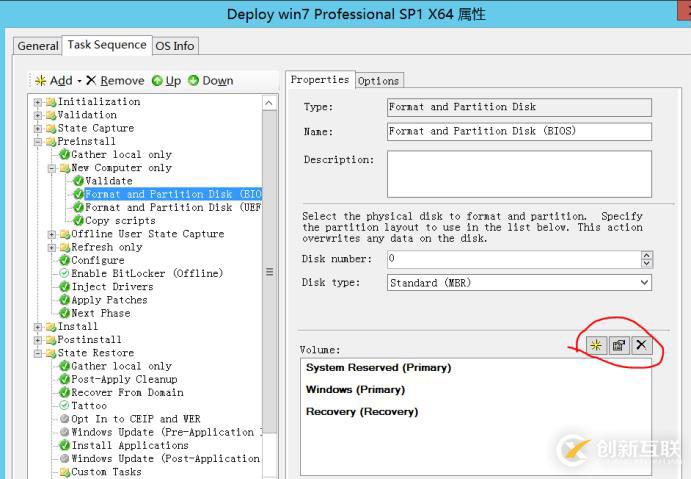Viewport: 691px width, 479px height.
Task: Expand the Postinstall group
Action: point(38,340)
